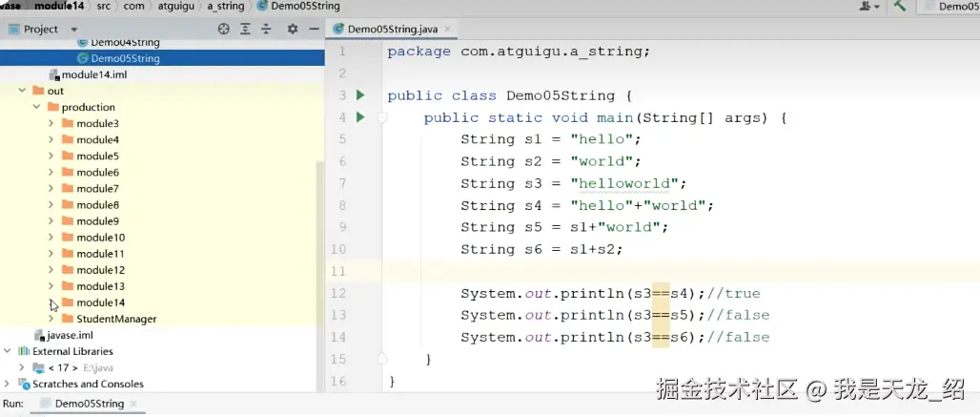
Task: Select the Demo05String run tab at bottom
Action: point(89,404)
